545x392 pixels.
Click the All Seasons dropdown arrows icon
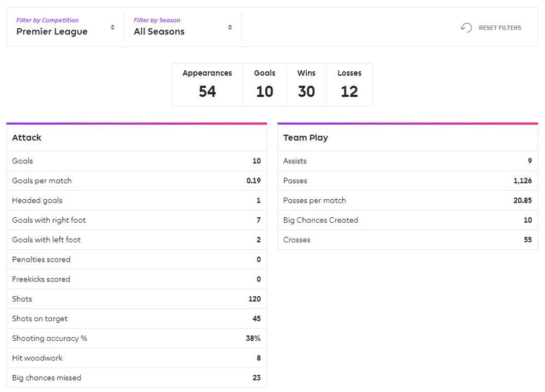pyautogui.click(x=230, y=27)
